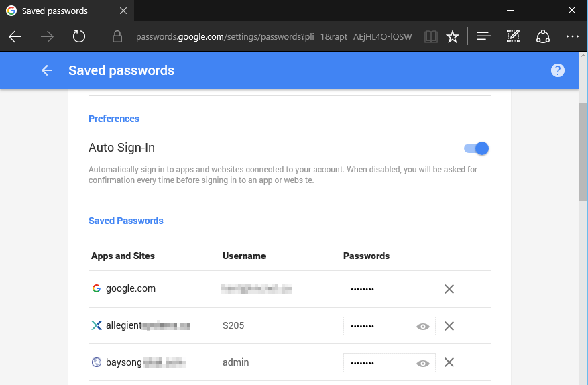Remove the baysong admin saved password

[x=449, y=362]
